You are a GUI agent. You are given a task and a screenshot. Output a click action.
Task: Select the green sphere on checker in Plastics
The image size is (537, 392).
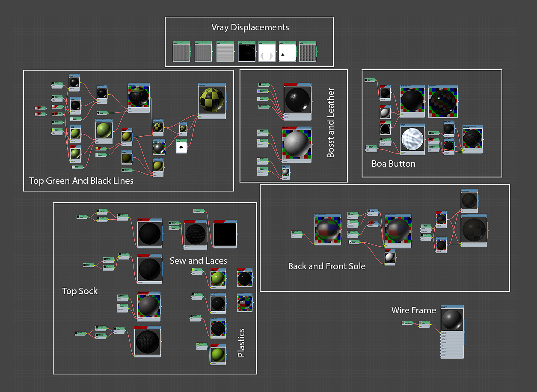[x=218, y=279]
